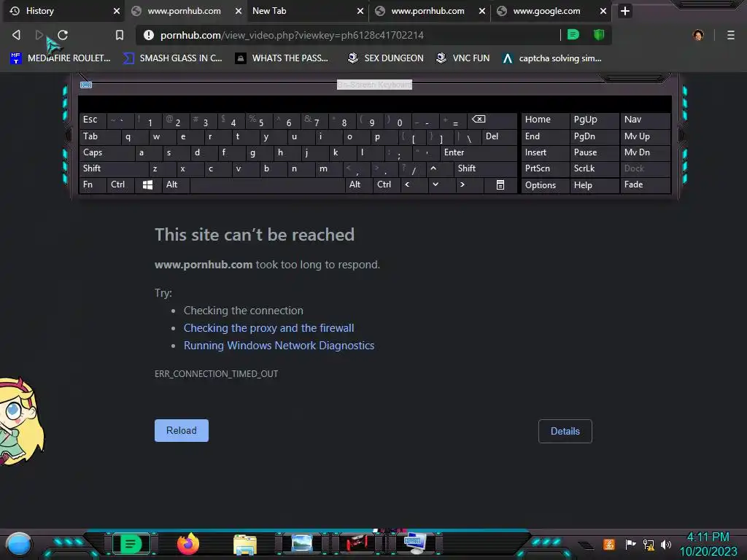Viewport: 747px width, 560px height.
Task: Click the site info icon in address bar
Action: tap(149, 35)
